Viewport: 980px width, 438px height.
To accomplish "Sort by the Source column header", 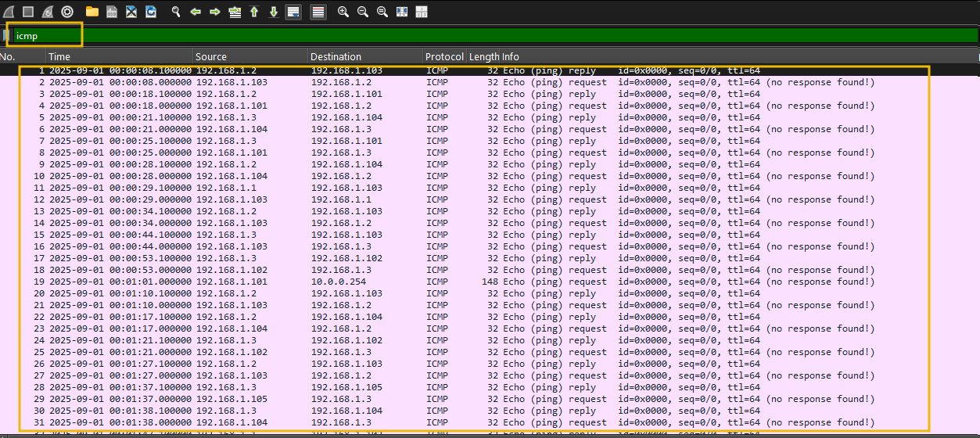I will tap(250, 56).
